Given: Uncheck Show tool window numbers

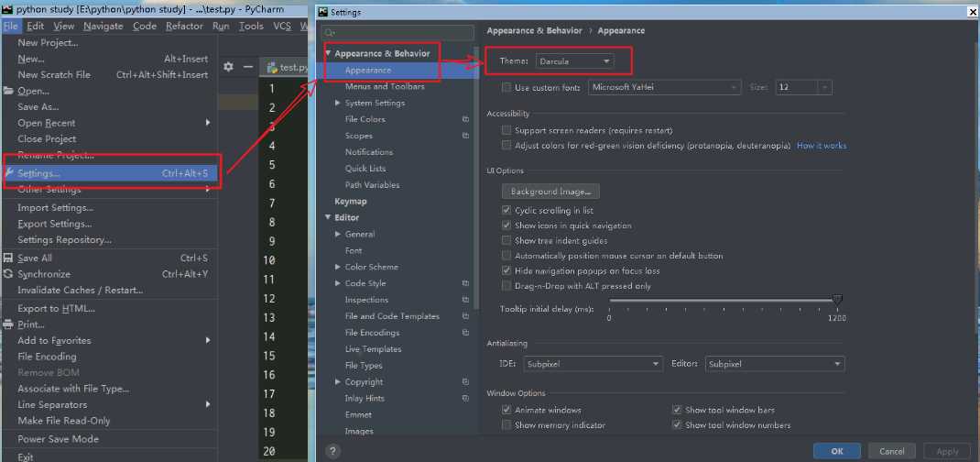Looking at the screenshot, I should pos(677,425).
